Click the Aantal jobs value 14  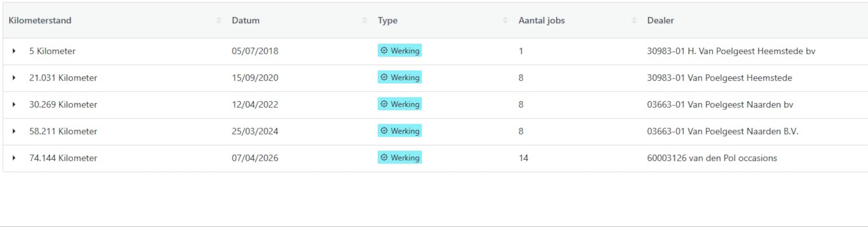coord(523,158)
